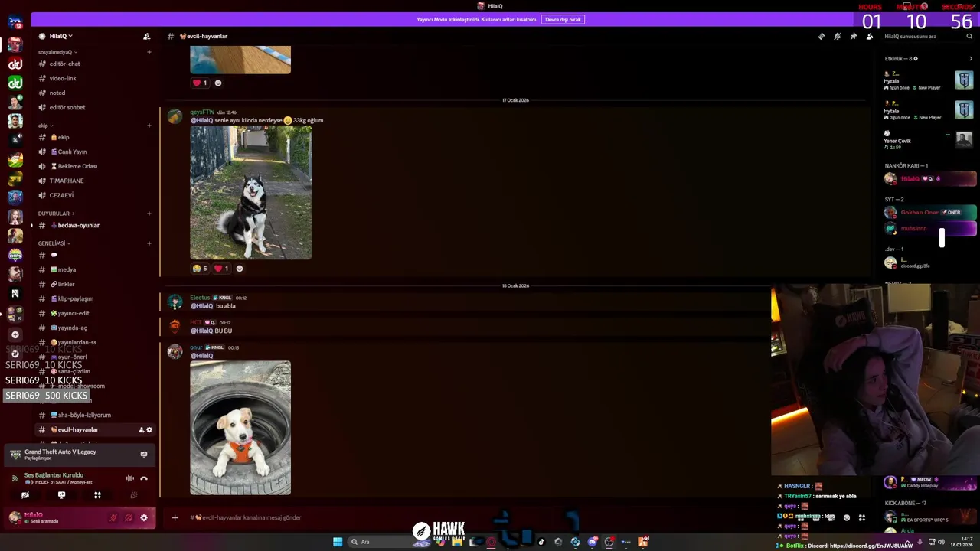Expand the DUYURULAR category

click(x=56, y=214)
